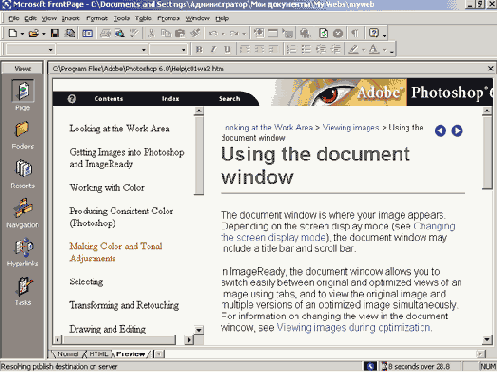Click the Paste clipboard icon

(180, 33)
